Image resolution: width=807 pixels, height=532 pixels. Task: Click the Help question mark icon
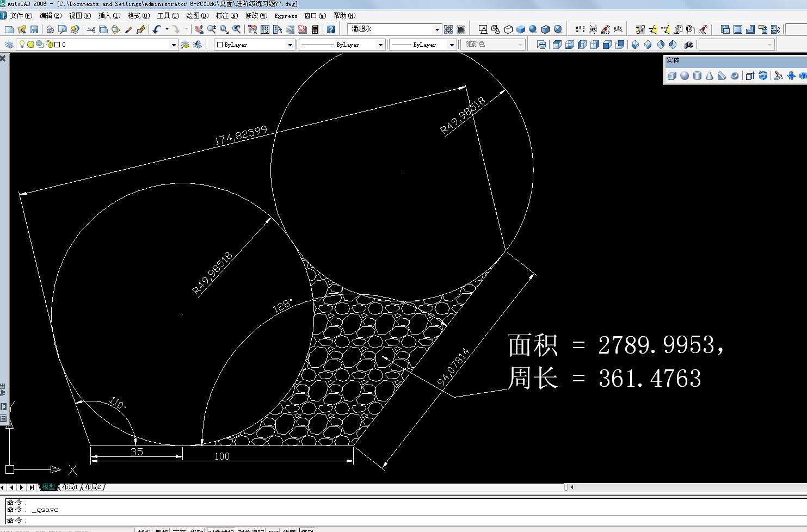(330, 29)
